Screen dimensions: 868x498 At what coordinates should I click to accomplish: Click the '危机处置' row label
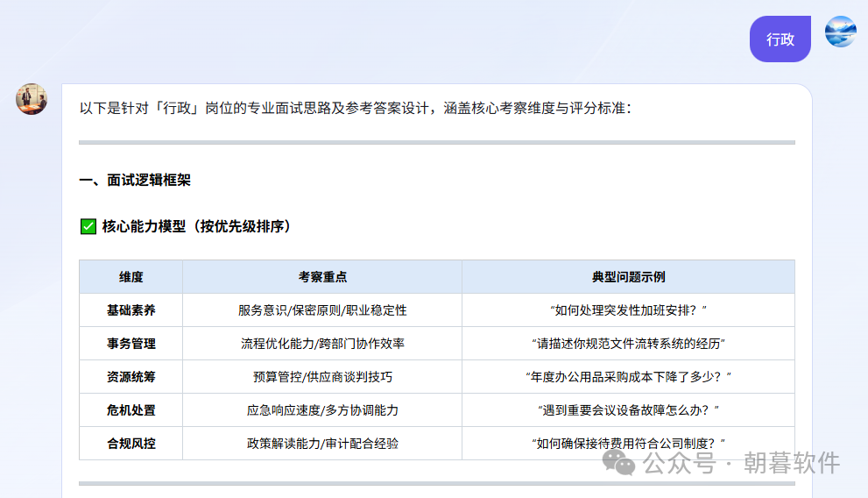(131, 410)
